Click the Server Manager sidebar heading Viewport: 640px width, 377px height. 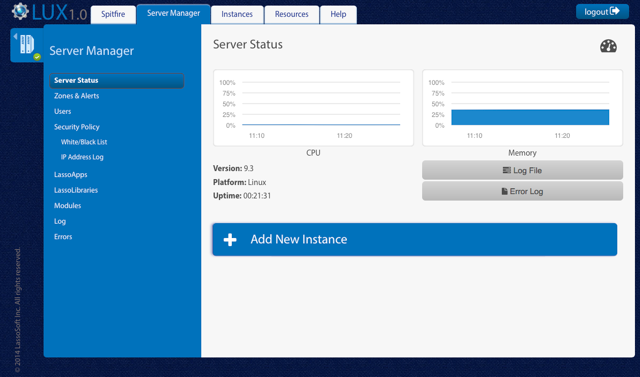click(91, 51)
